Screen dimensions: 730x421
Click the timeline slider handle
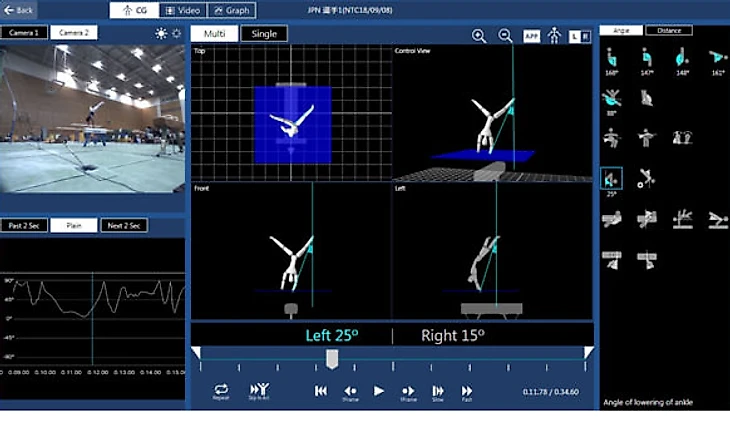pos(332,358)
